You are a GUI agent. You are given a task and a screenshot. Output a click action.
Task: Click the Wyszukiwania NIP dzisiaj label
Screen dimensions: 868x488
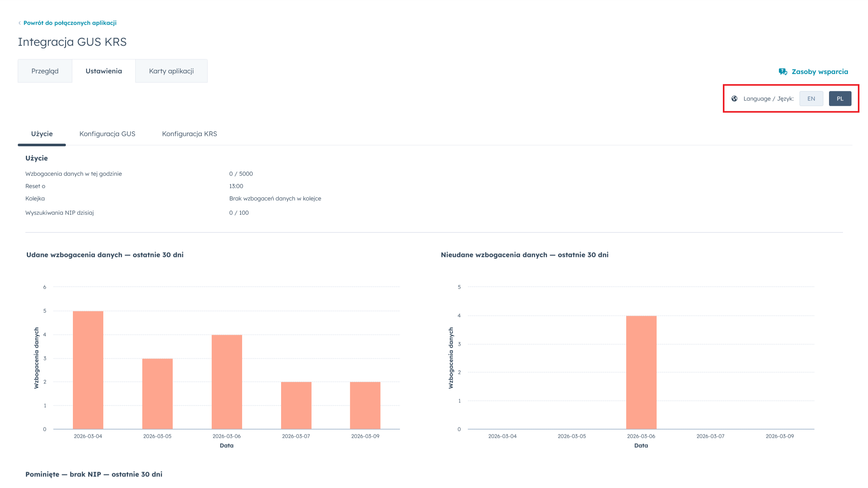[60, 213]
